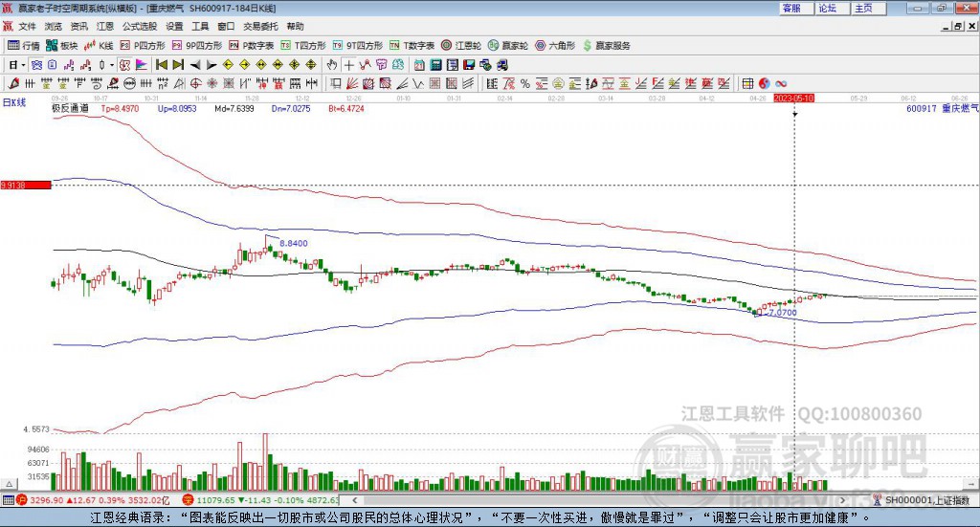Click the 沪 Shanghai index status entry

pos(93,500)
